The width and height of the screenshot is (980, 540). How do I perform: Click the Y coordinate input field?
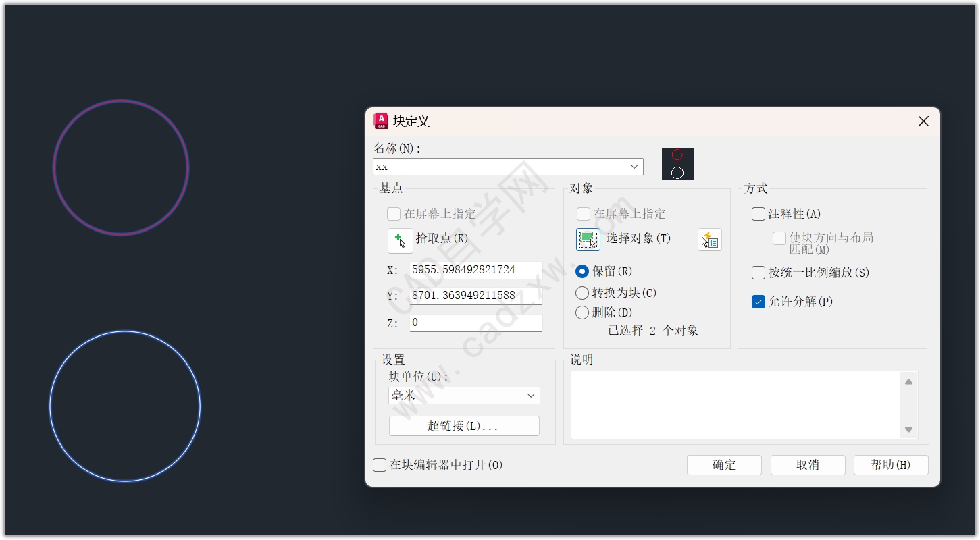tap(475, 296)
